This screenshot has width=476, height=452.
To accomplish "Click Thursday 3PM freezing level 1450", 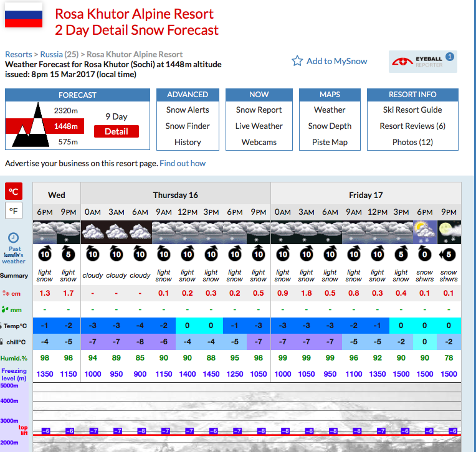I will (211, 374).
